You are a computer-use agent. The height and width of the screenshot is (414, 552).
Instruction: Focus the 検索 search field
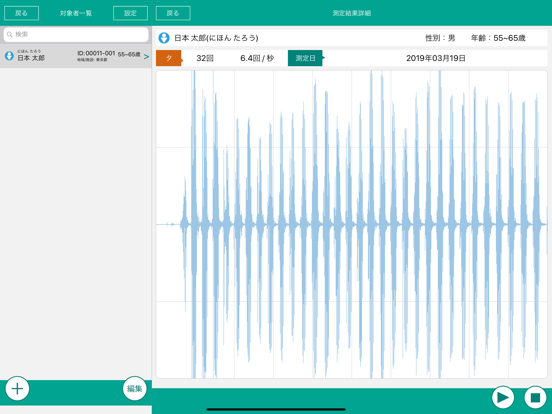coord(76,34)
